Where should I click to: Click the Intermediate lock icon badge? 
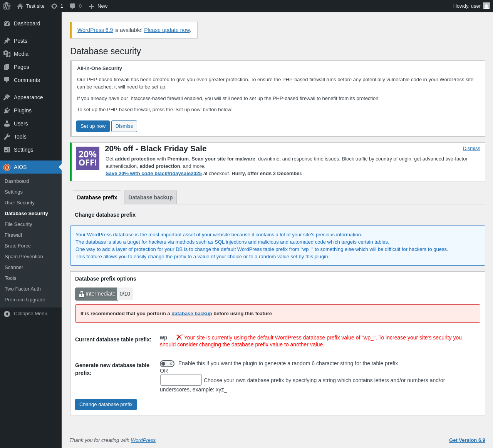point(96,294)
